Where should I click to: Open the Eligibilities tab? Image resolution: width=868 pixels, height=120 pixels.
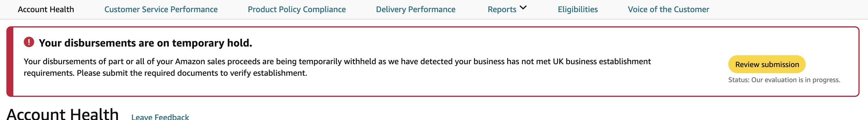[x=578, y=10]
